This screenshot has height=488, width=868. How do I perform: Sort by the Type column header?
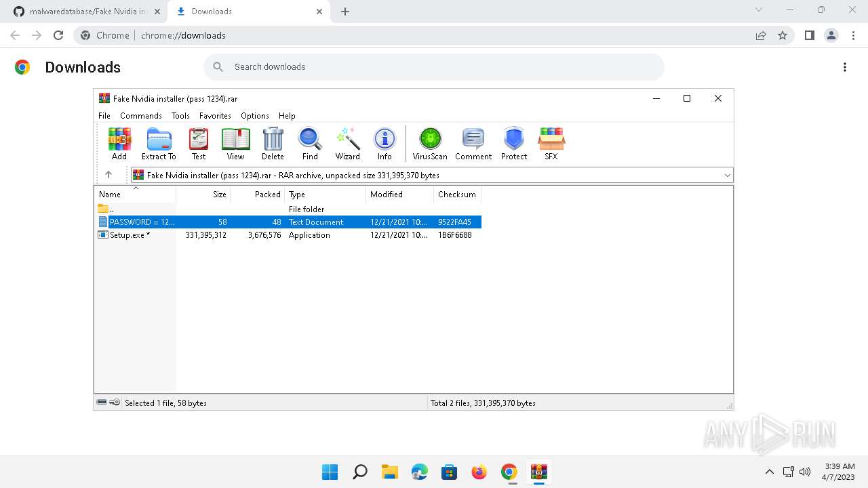pos(325,195)
